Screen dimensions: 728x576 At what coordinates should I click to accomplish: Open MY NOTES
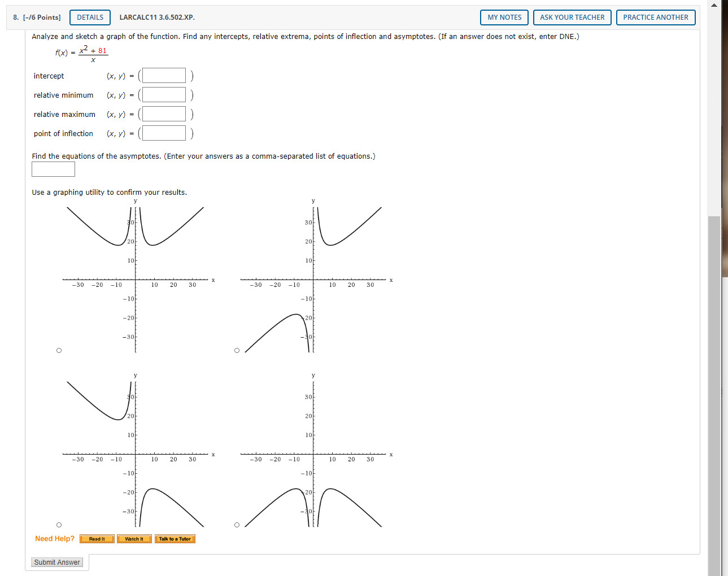503,18
